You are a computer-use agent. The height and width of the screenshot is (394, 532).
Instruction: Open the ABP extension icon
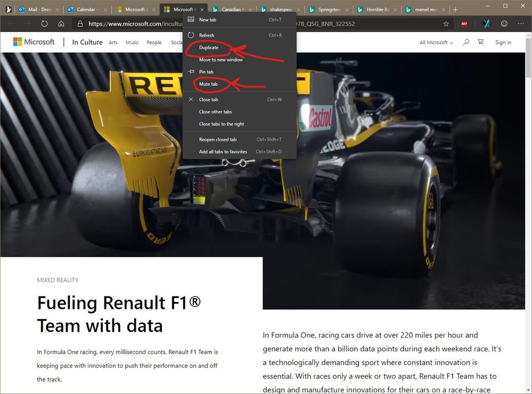(x=464, y=24)
